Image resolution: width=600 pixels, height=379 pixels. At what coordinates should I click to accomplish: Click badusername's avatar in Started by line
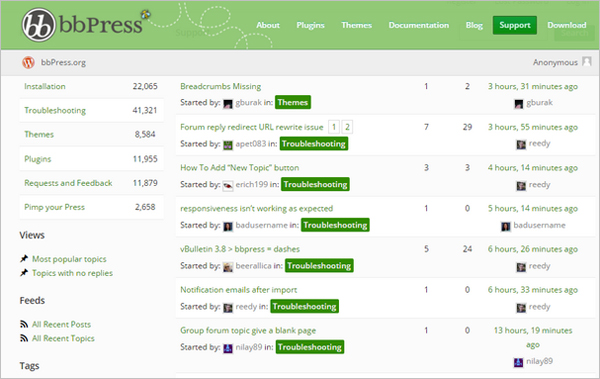pos(228,226)
